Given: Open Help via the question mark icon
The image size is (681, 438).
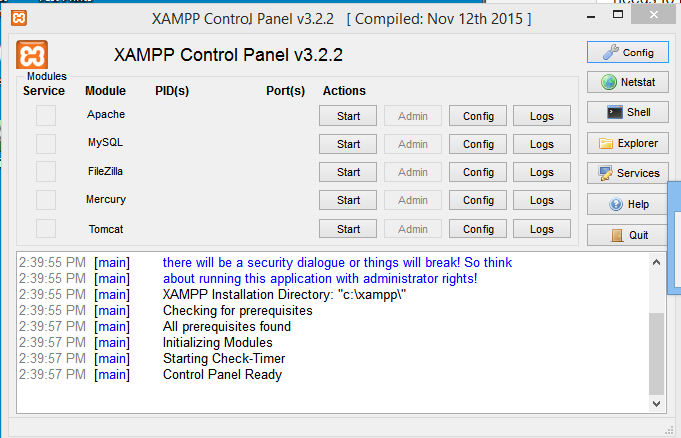Looking at the screenshot, I should 628,204.
